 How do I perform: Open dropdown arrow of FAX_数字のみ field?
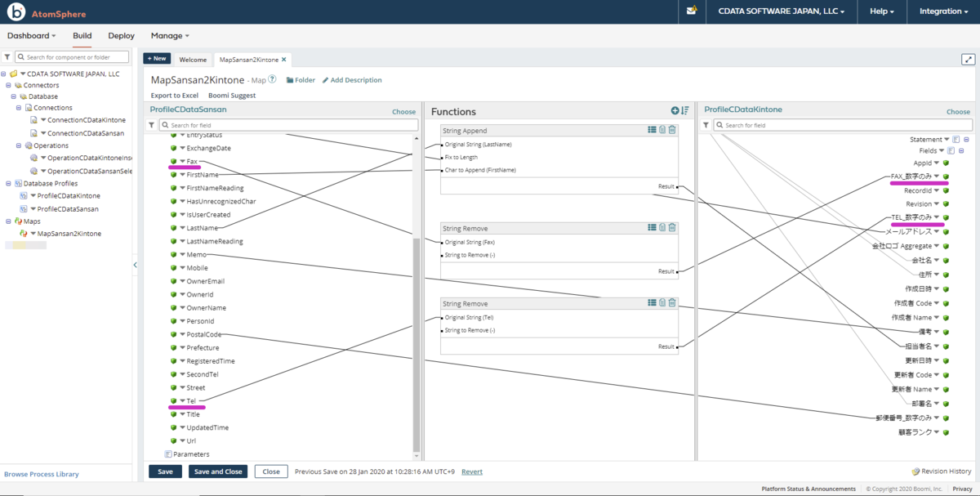[938, 177]
